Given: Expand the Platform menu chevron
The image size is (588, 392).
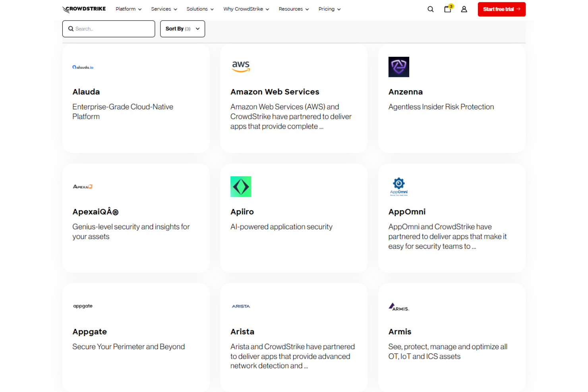Looking at the screenshot, I should (x=140, y=9).
